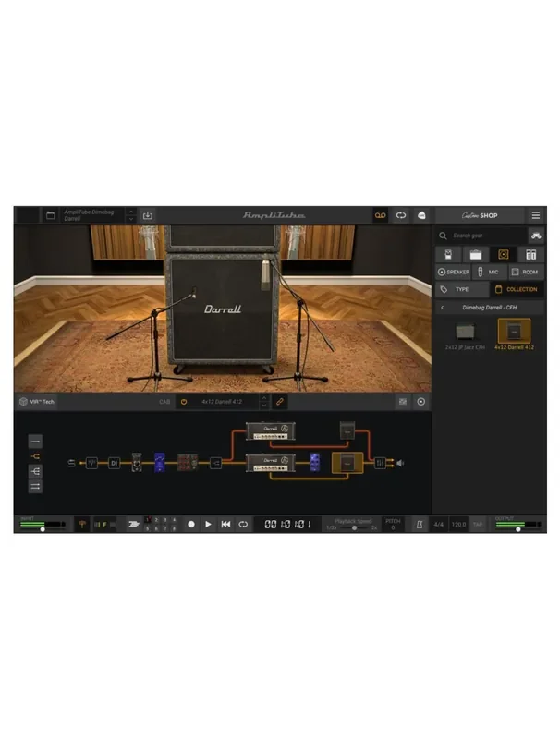Click the TAP tempo button
Image resolution: width=560 pixels, height=739 pixels.
click(x=478, y=524)
